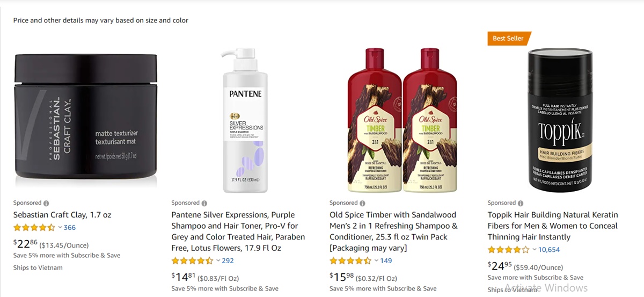Viewport: 644px width, 297px height.
Task: Click the Sponsored info icon under Pantene shampoo
Action: pyautogui.click(x=204, y=204)
